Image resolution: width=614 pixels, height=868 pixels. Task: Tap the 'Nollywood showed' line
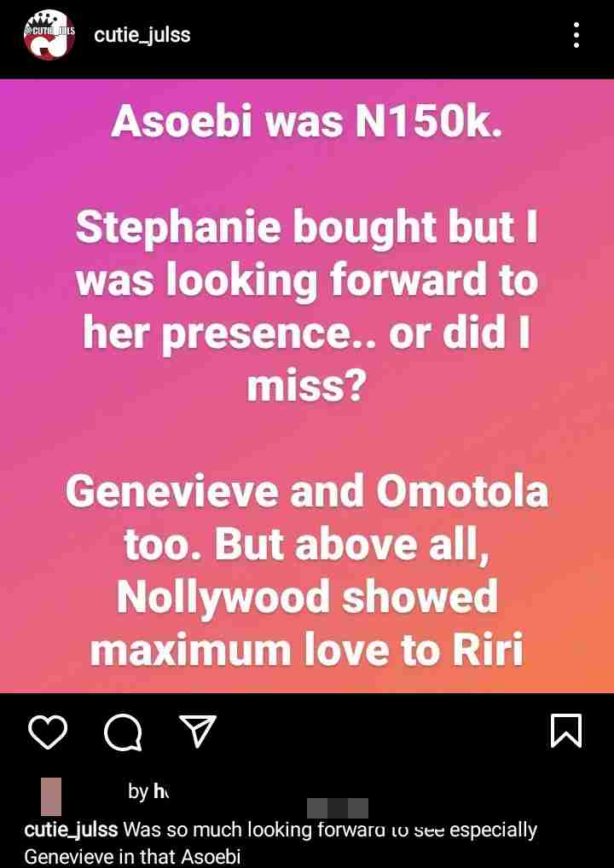pyautogui.click(x=307, y=598)
